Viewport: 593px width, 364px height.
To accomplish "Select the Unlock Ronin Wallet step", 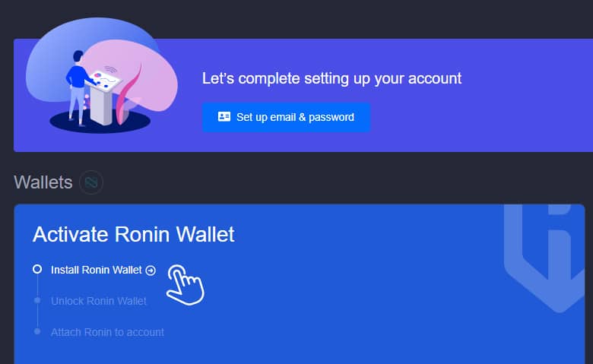I will coord(98,301).
